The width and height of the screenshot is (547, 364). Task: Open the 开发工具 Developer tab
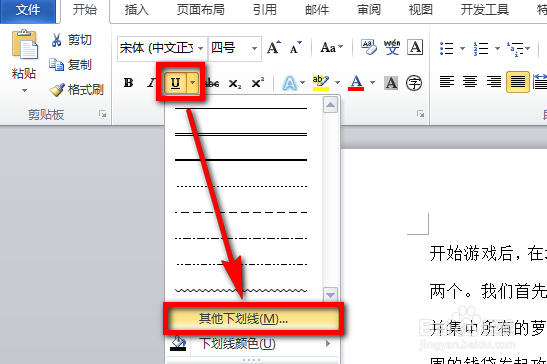[x=484, y=10]
